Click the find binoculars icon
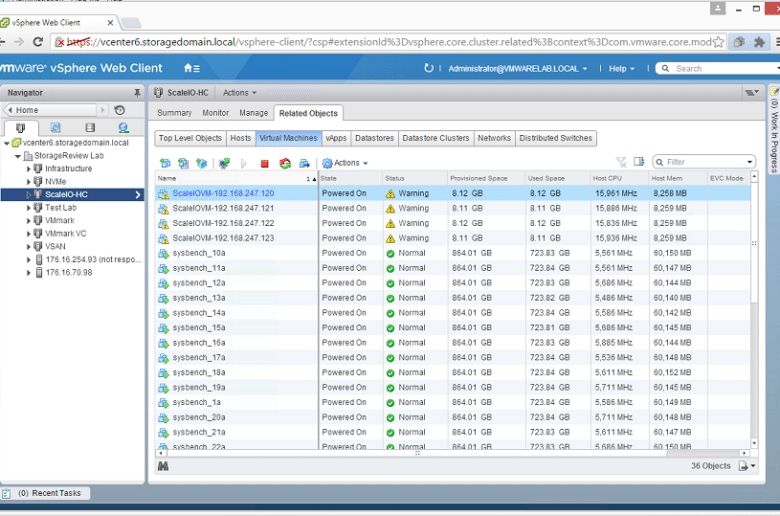The width and height of the screenshot is (780, 516). tap(163, 466)
